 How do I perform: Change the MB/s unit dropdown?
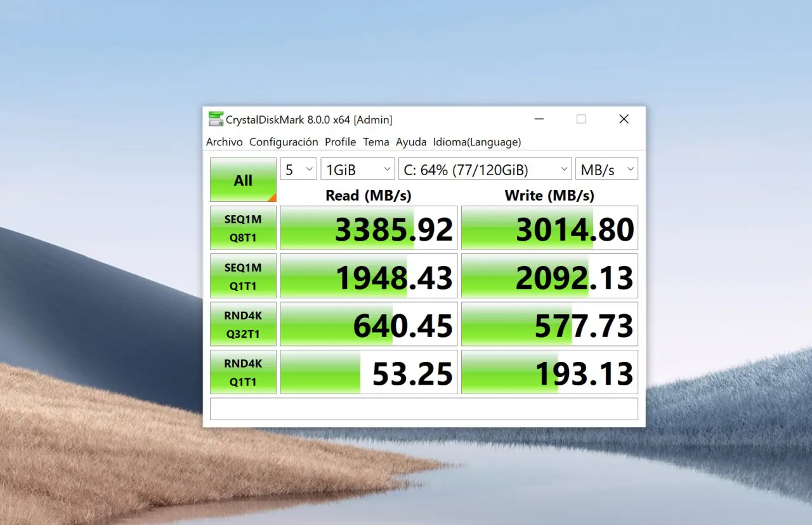coord(606,169)
